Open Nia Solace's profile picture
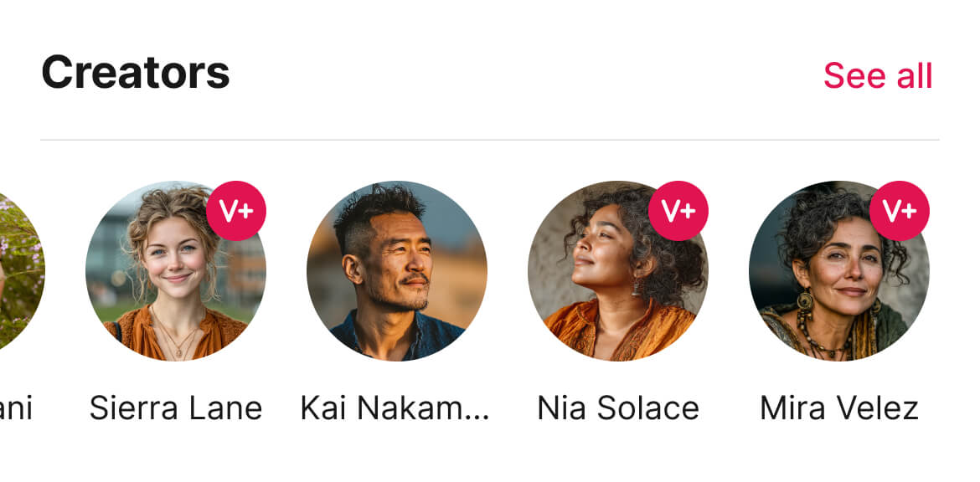The height and width of the screenshot is (482, 980). click(617, 271)
